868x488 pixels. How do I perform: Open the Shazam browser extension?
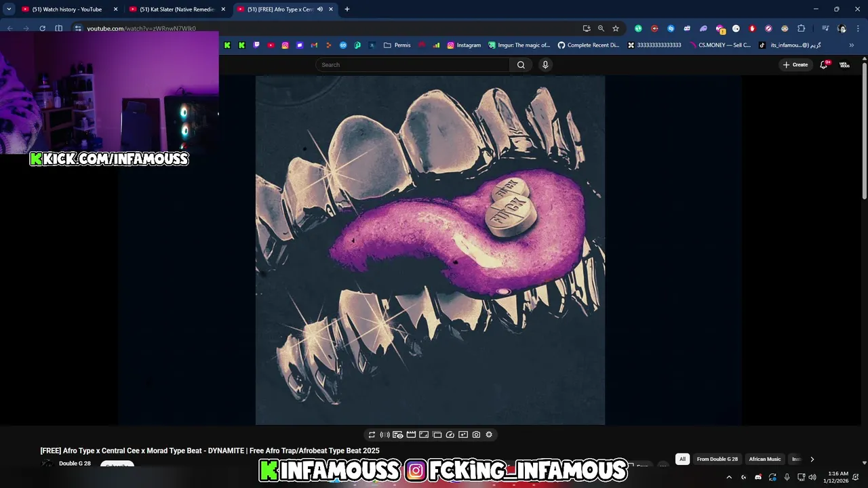click(671, 28)
